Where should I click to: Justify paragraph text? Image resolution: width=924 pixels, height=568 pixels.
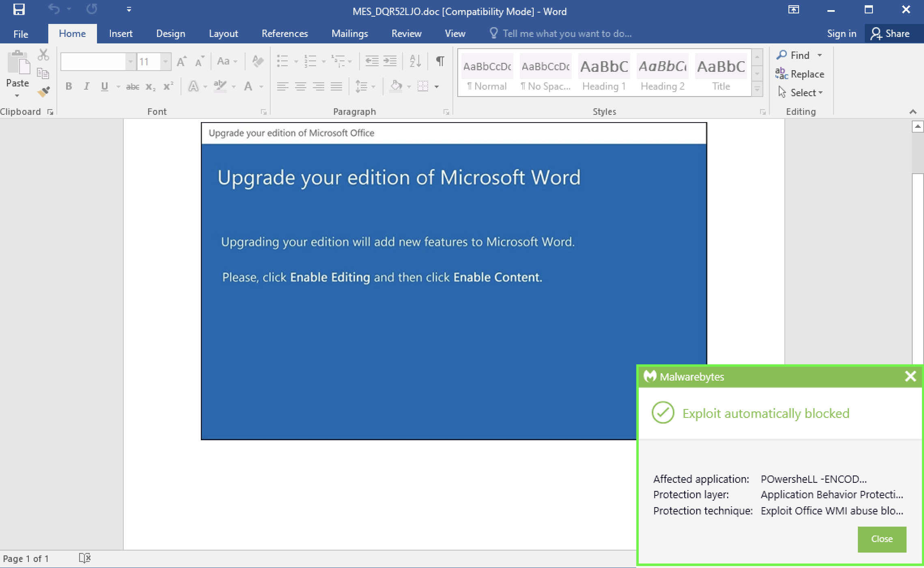336,86
